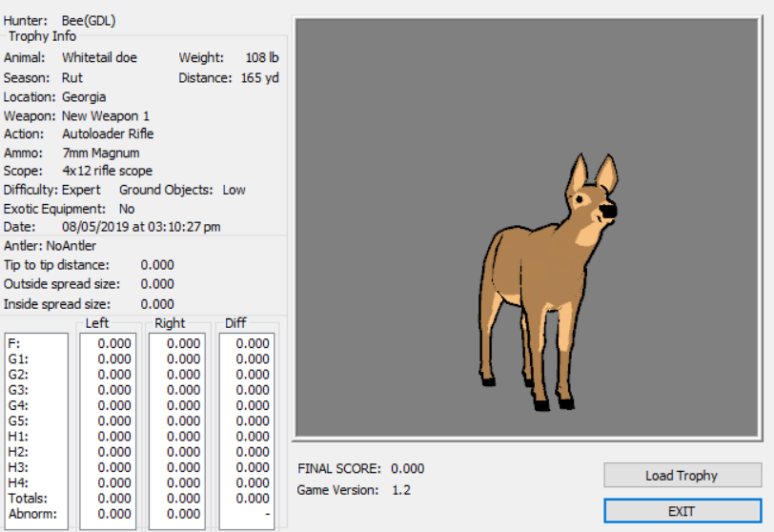Click the Load Trophy button

[x=682, y=475]
